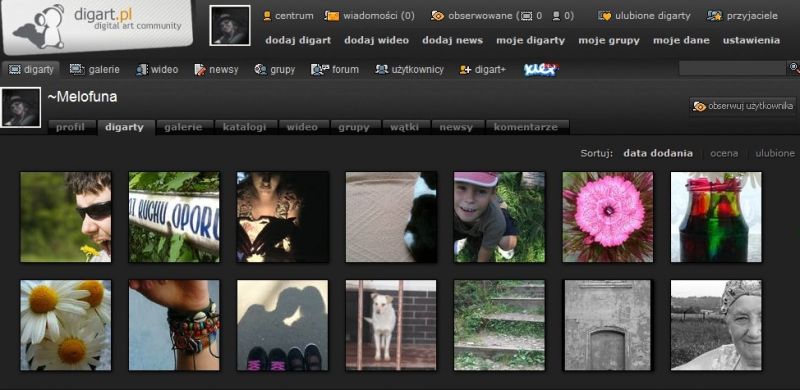Viewport: 800px width, 390px height.
Task: Sort digarty by ocena
Action: click(724, 153)
